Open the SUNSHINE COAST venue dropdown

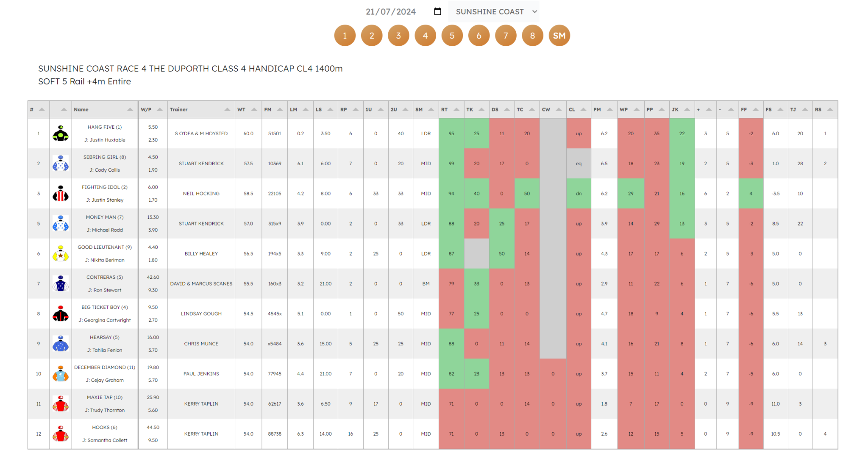[x=494, y=11]
